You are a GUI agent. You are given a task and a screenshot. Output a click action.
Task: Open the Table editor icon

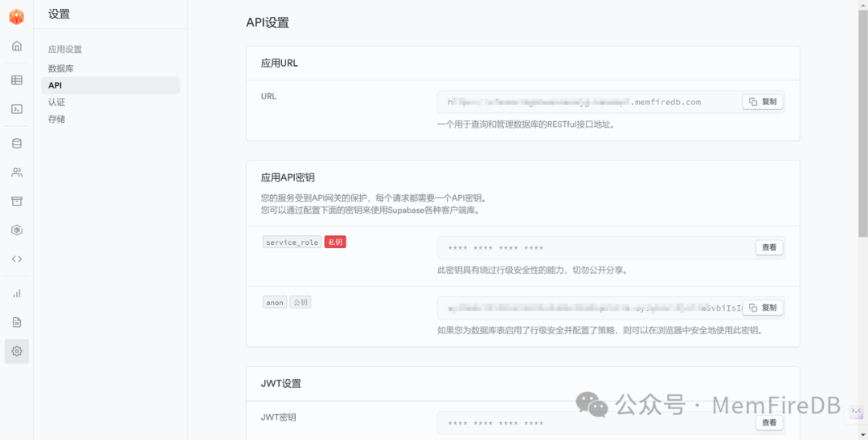[x=17, y=80]
